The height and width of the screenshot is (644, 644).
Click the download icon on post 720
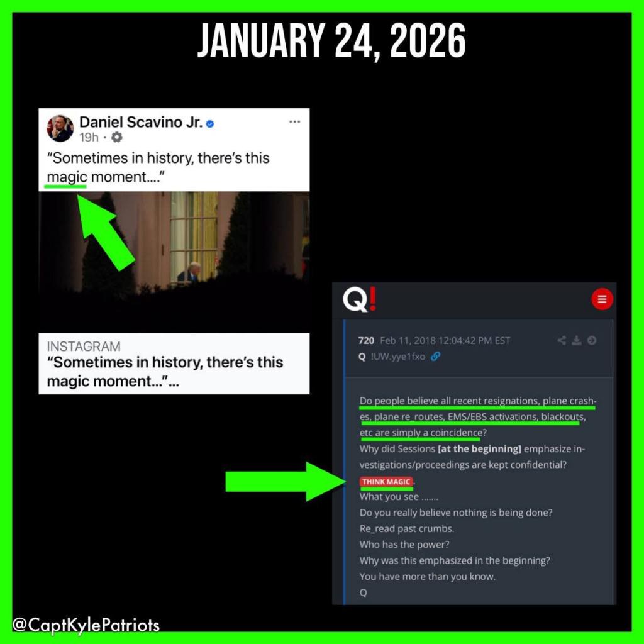(x=577, y=340)
